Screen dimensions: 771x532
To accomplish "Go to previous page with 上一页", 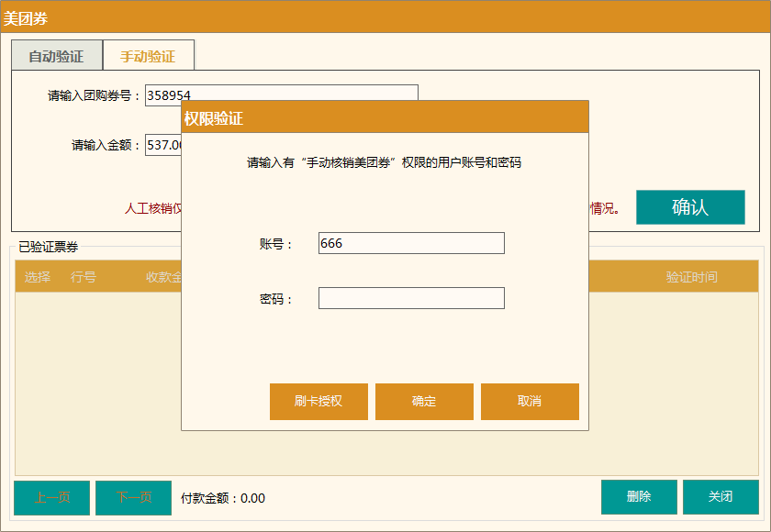I will click(x=50, y=498).
